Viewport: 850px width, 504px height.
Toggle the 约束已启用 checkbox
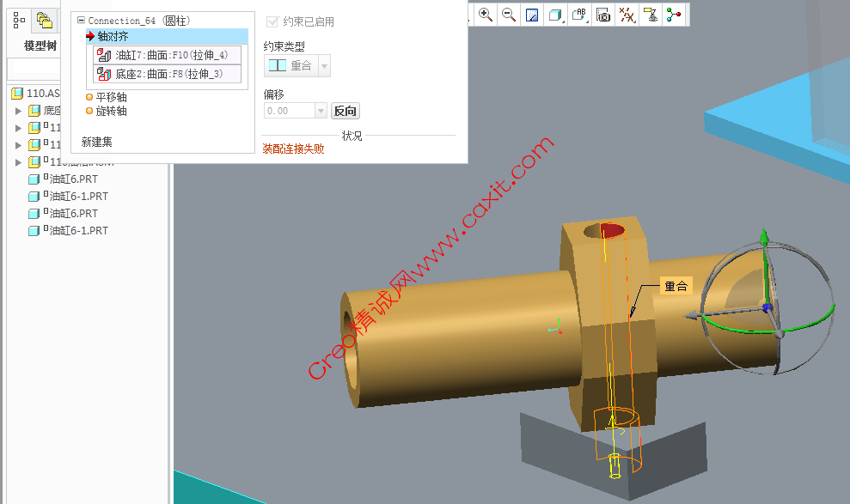pyautogui.click(x=272, y=21)
